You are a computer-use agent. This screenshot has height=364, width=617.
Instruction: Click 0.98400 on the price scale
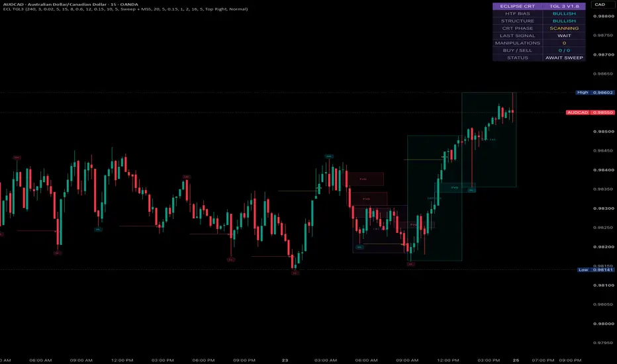click(603, 170)
